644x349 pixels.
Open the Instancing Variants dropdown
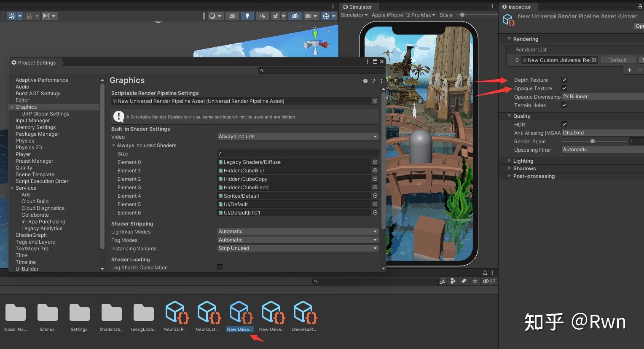pyautogui.click(x=298, y=248)
